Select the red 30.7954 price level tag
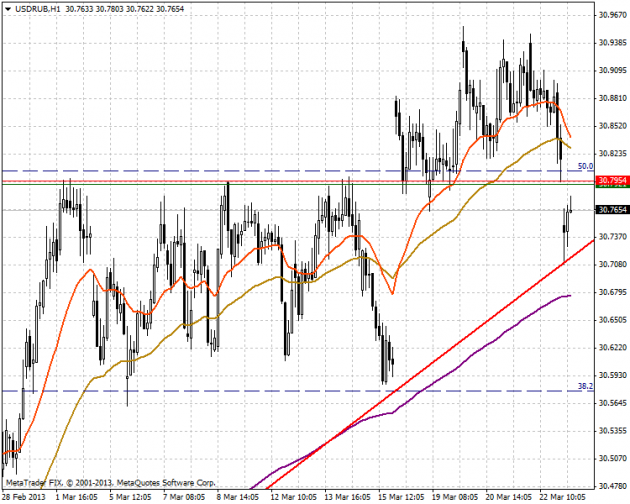The height and width of the screenshot is (504, 630). 611,181
